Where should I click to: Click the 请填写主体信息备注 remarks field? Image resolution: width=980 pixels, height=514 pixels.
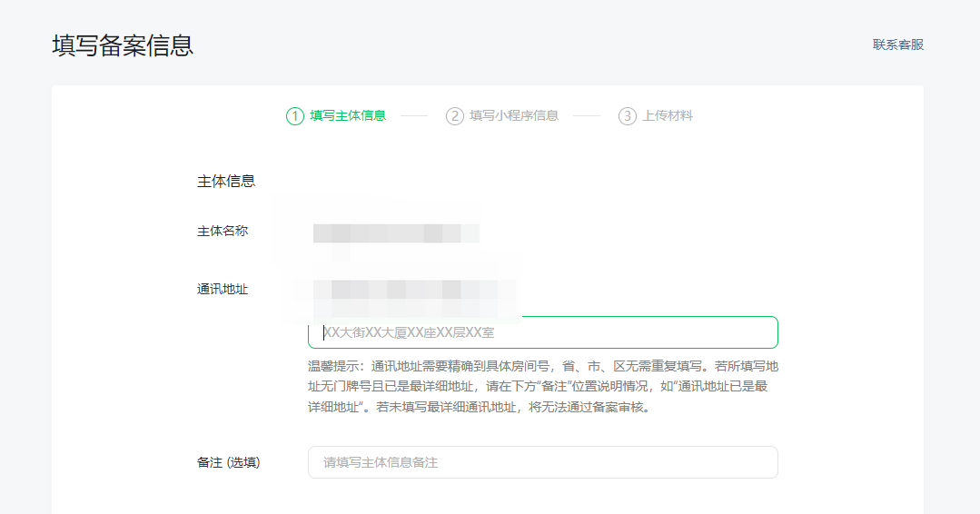point(542,462)
